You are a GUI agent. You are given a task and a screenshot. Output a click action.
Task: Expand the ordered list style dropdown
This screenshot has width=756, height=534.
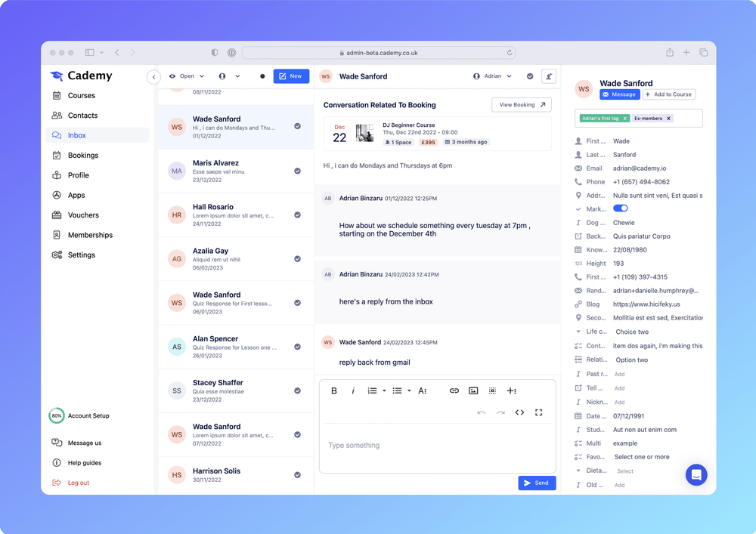(x=384, y=390)
